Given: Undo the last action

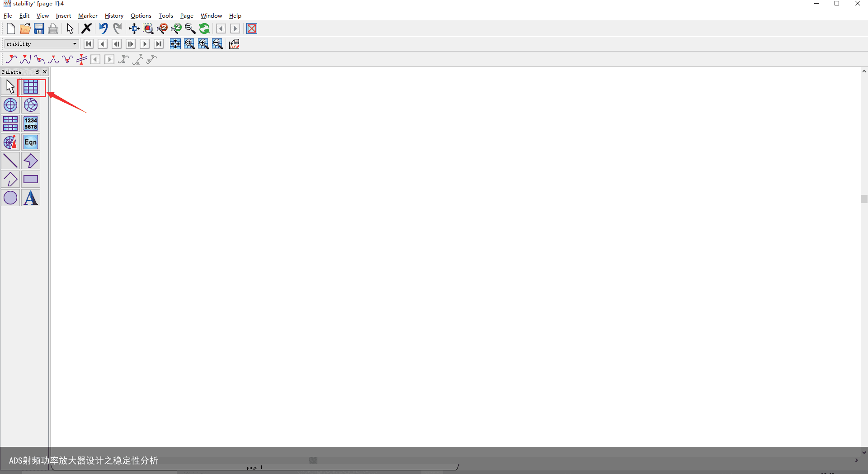Looking at the screenshot, I should point(104,28).
